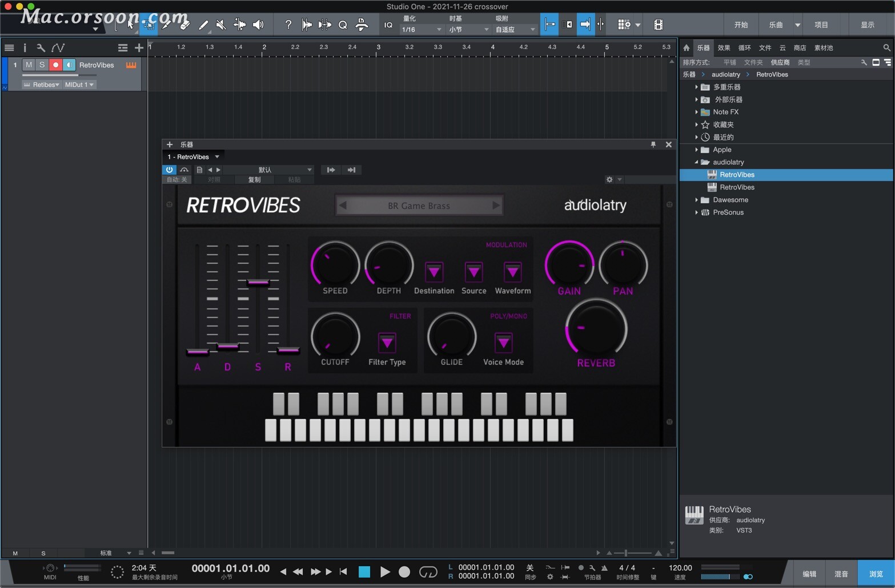This screenshot has width=895, height=588.
Task: Click the 显示 button
Action: pyautogui.click(x=868, y=25)
